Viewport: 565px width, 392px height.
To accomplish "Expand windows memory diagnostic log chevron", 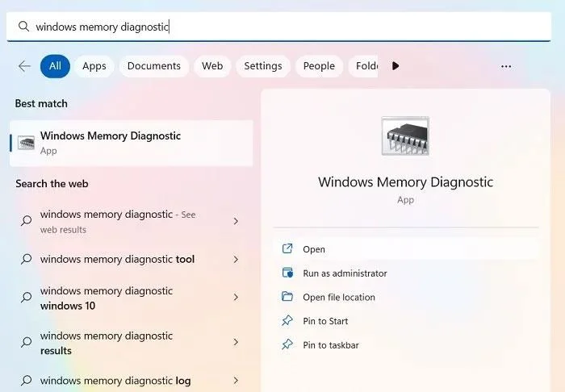I will click(236, 381).
